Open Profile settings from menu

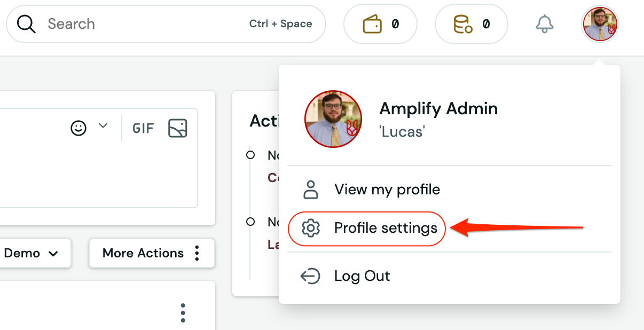(386, 229)
